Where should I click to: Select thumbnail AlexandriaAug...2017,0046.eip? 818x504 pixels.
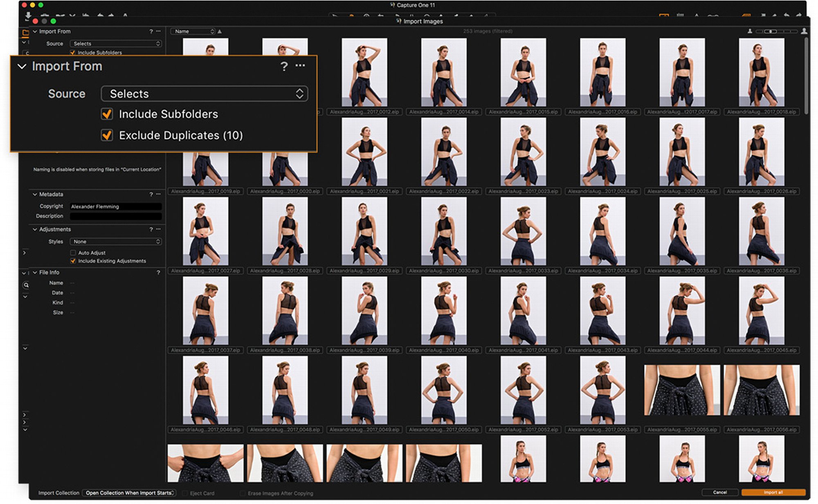click(x=206, y=390)
